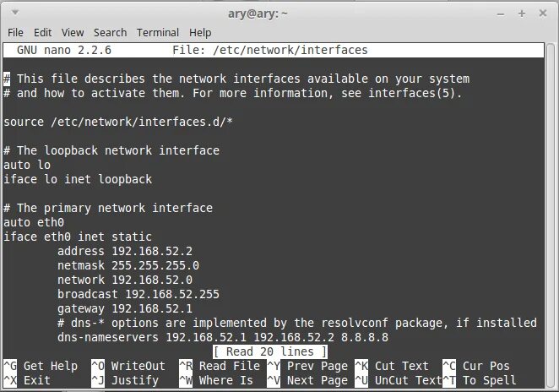This screenshot has width=559, height=392.
Task: Open the Edit menu
Action: (x=42, y=32)
